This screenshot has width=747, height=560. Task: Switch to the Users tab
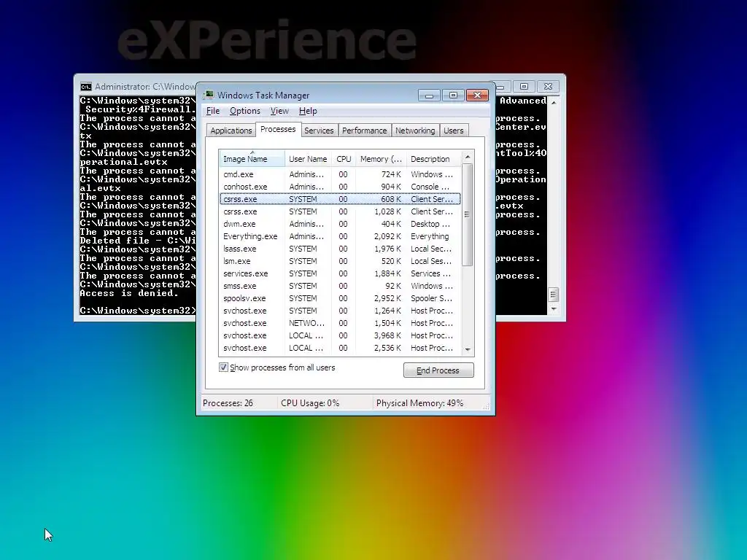454,131
